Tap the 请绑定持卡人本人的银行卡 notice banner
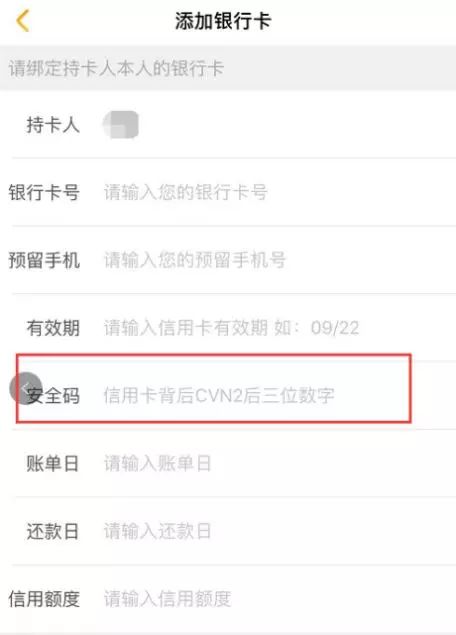This screenshot has height=635, width=456. [228, 68]
